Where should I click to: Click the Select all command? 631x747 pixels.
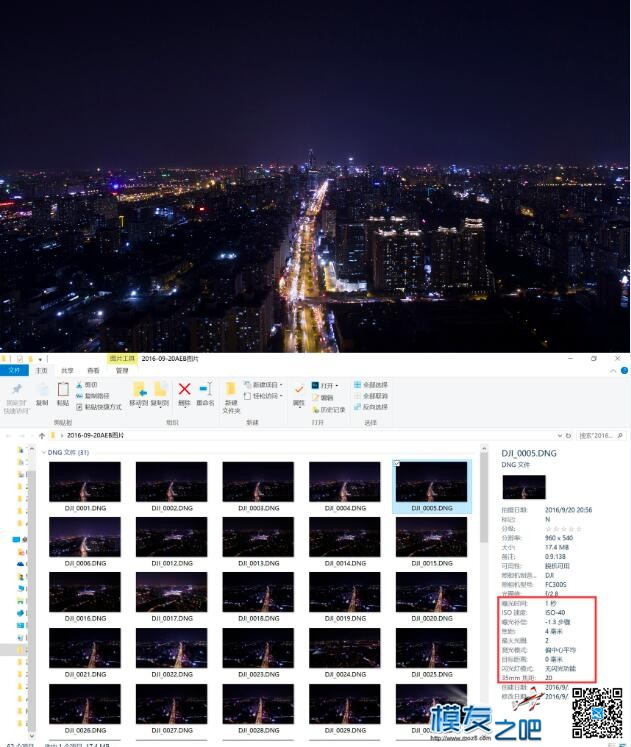click(371, 385)
